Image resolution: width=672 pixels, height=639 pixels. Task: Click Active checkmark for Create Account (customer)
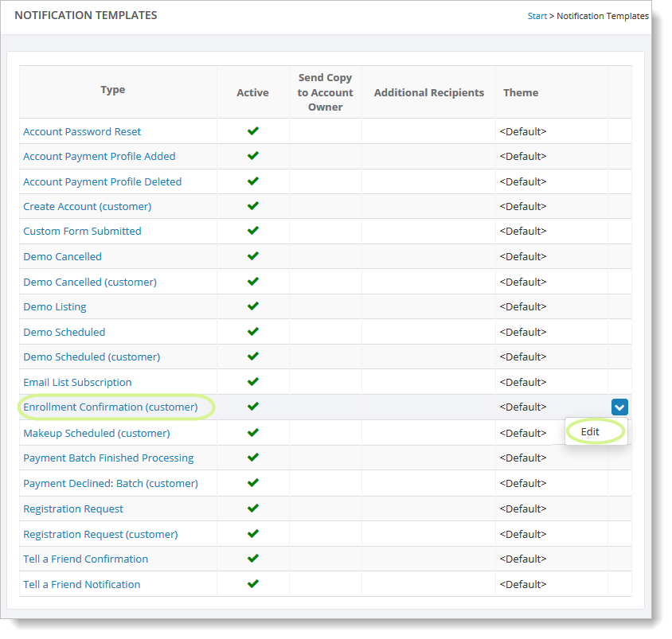[x=253, y=205]
